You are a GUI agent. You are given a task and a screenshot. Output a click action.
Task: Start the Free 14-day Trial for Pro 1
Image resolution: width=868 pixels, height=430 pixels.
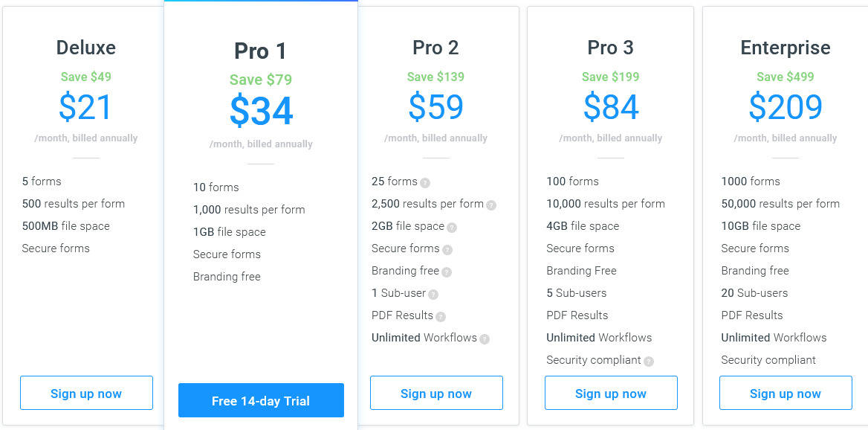[261, 399]
